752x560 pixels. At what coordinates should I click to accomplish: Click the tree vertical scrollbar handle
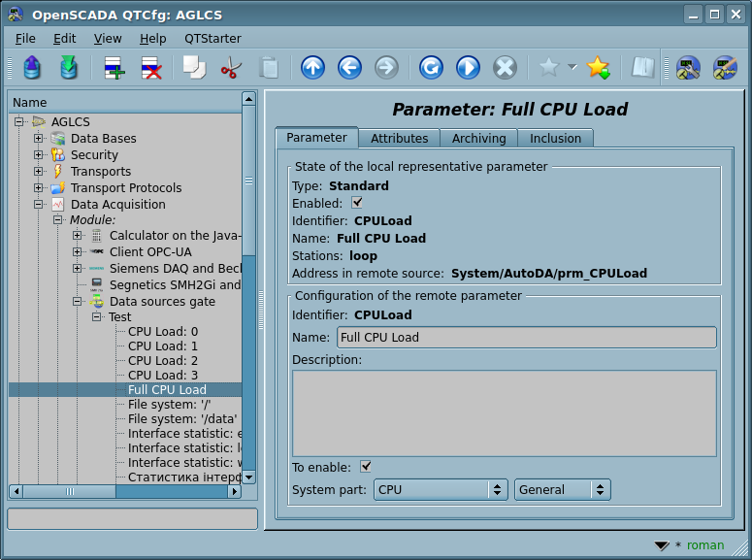(248, 181)
